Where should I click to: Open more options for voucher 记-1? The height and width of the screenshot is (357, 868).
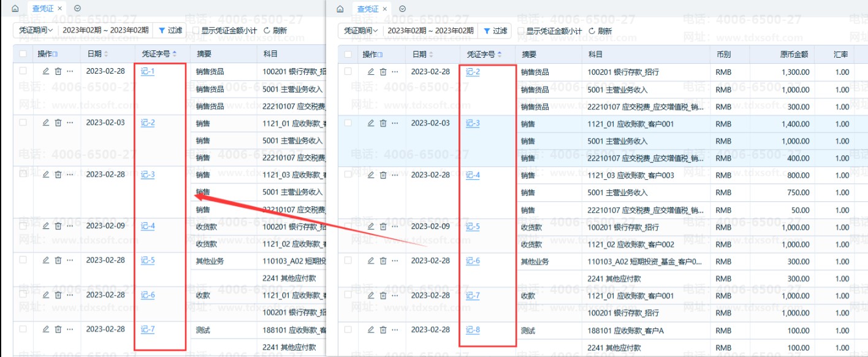(70, 71)
